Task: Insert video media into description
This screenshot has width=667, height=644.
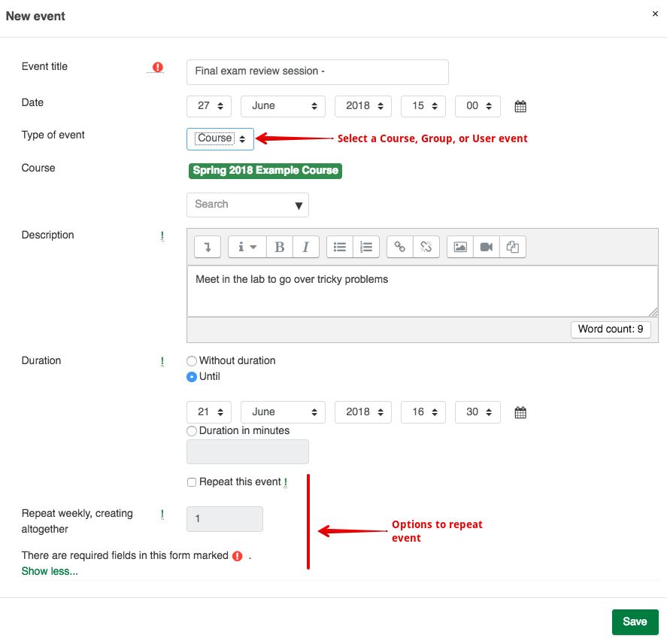Action: [487, 247]
